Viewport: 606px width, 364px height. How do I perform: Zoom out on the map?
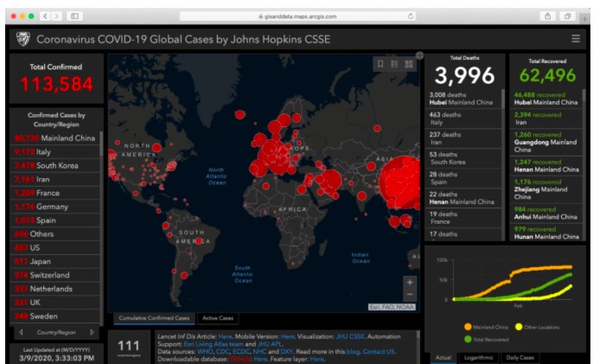coord(410,297)
